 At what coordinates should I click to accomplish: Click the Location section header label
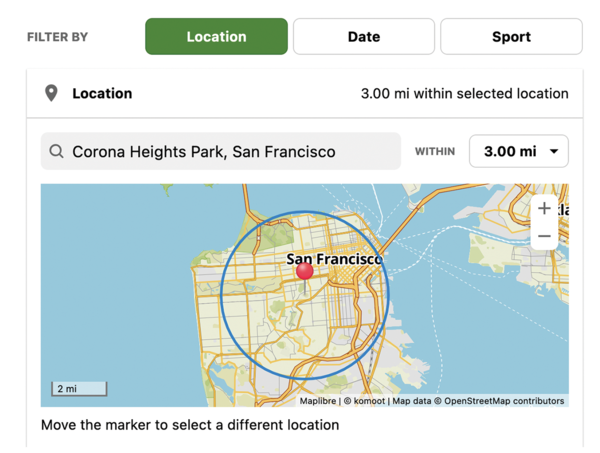click(102, 94)
